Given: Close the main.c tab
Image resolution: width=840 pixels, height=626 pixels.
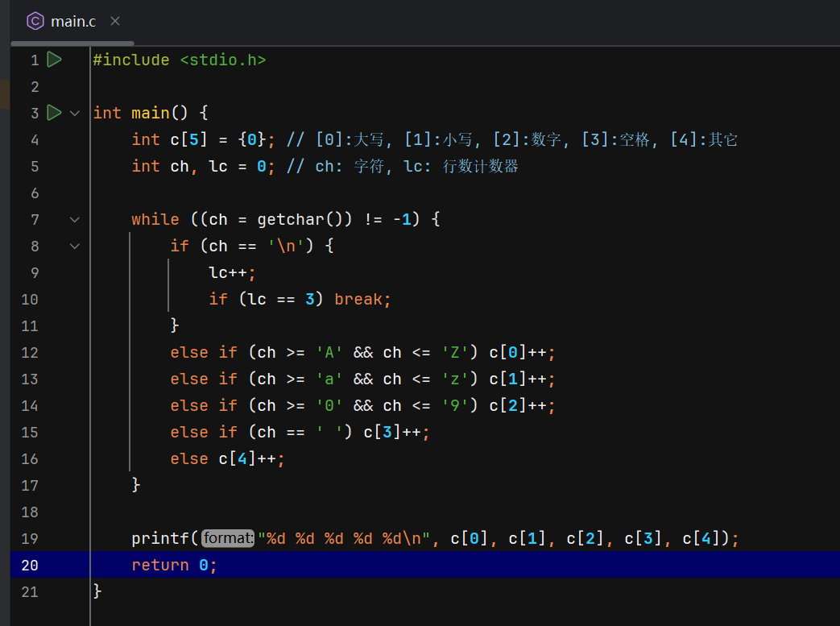Looking at the screenshot, I should click(x=115, y=21).
